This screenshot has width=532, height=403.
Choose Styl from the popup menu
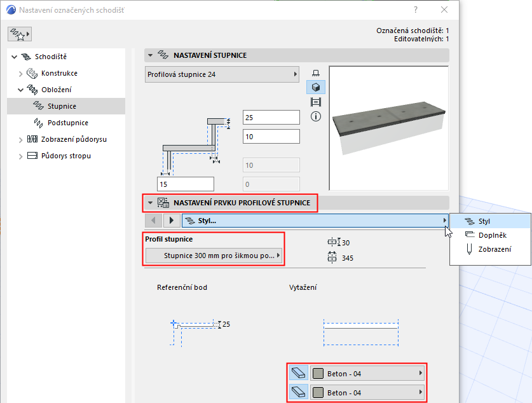point(490,221)
